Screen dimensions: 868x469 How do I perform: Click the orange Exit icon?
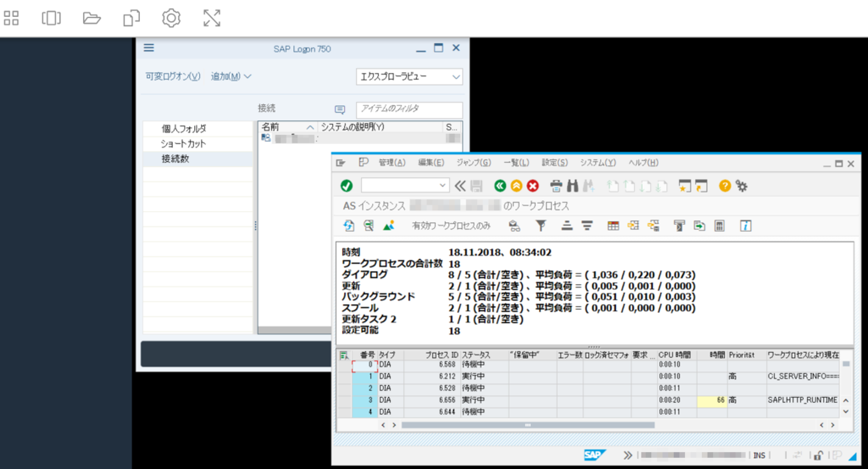click(516, 186)
